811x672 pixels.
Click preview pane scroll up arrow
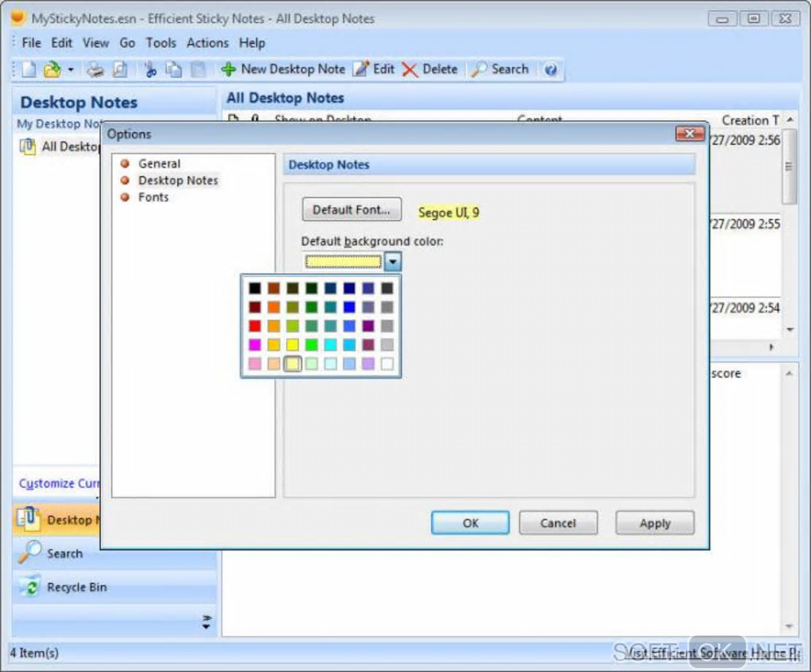789,374
